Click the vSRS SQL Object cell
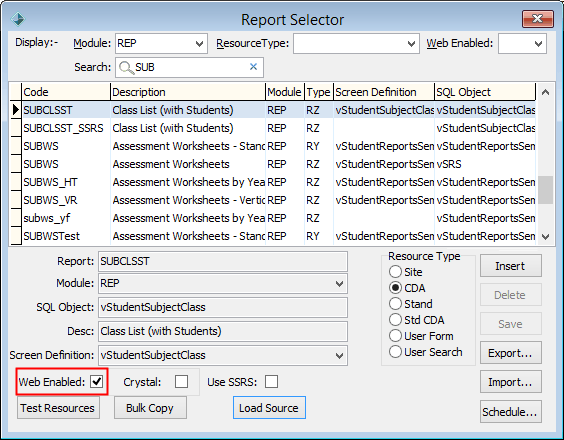This screenshot has width=564, height=440. coord(485,164)
